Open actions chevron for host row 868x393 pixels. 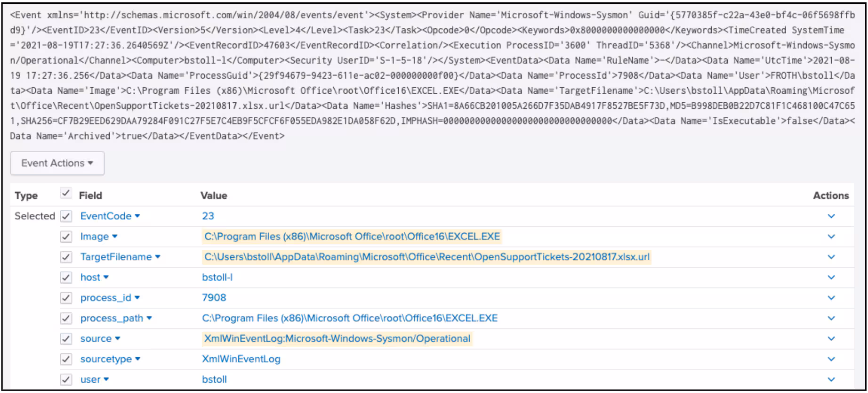[831, 278]
